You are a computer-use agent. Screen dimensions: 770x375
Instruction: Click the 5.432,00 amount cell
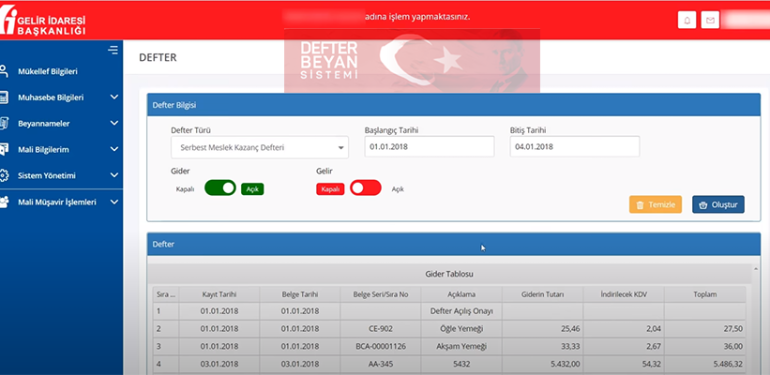pyautogui.click(x=543, y=364)
